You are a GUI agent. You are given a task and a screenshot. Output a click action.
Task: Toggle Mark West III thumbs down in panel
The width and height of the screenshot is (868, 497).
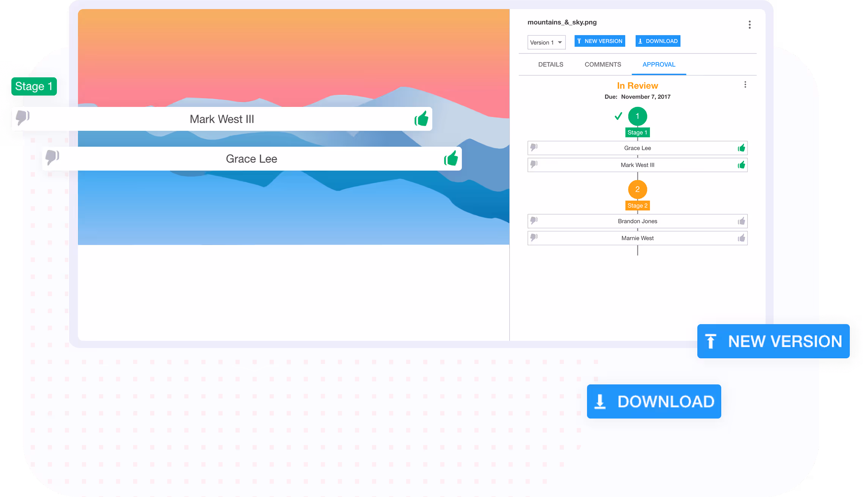pyautogui.click(x=534, y=164)
